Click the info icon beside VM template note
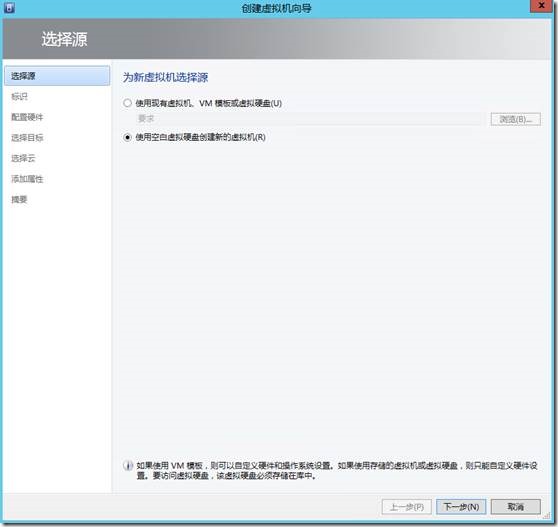Image resolution: width=558 pixels, height=527 pixels. click(128, 465)
